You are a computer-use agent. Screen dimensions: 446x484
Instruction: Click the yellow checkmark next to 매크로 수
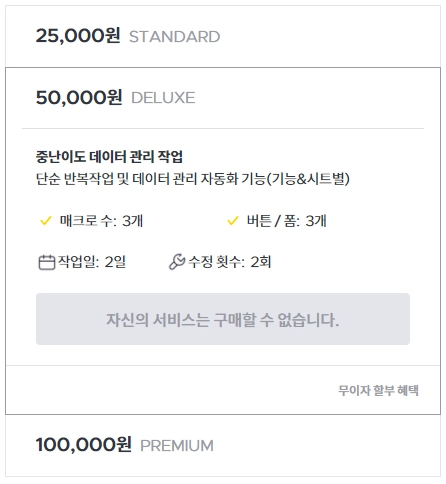coord(45,221)
